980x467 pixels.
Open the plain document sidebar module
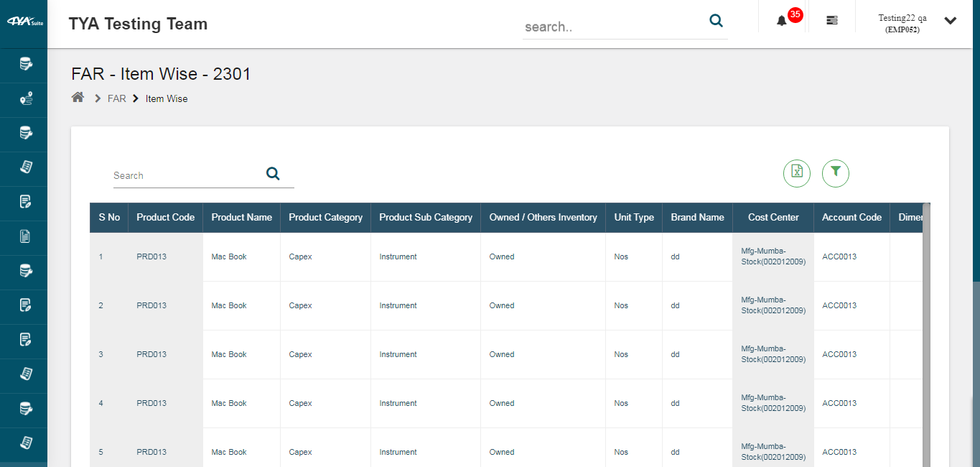[x=25, y=236]
